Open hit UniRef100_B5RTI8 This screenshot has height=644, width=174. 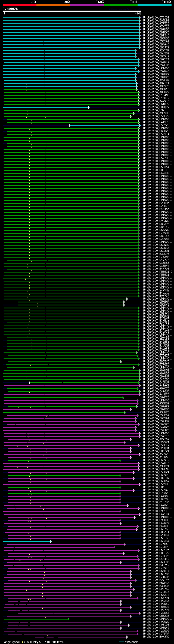(156, 436)
